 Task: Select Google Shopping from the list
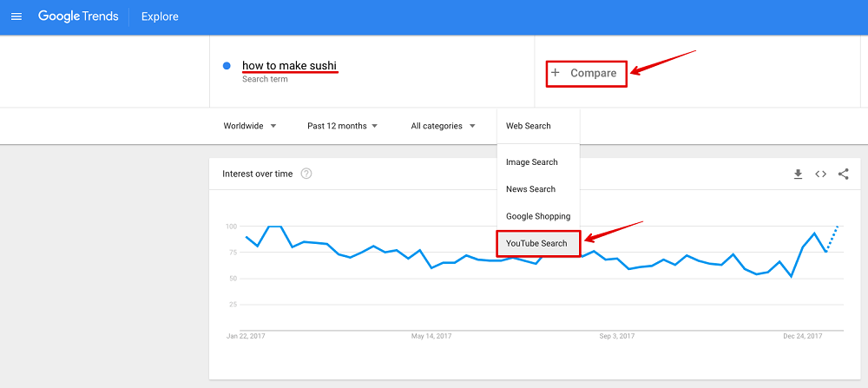pyautogui.click(x=538, y=216)
